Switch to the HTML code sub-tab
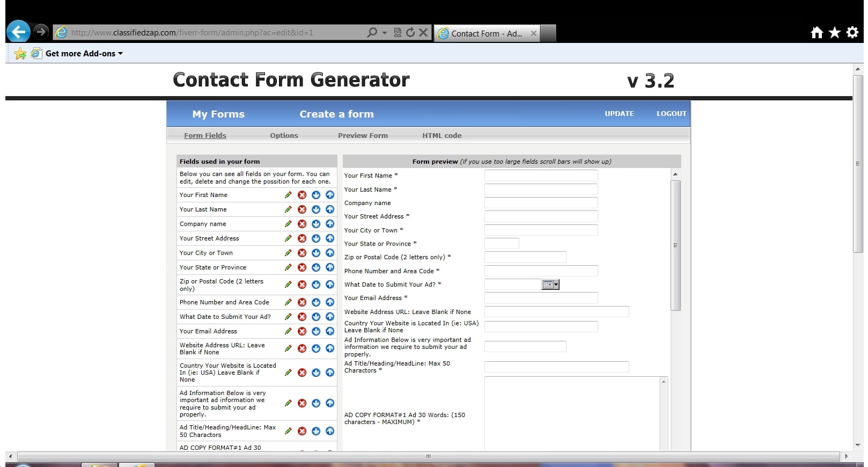 point(442,135)
